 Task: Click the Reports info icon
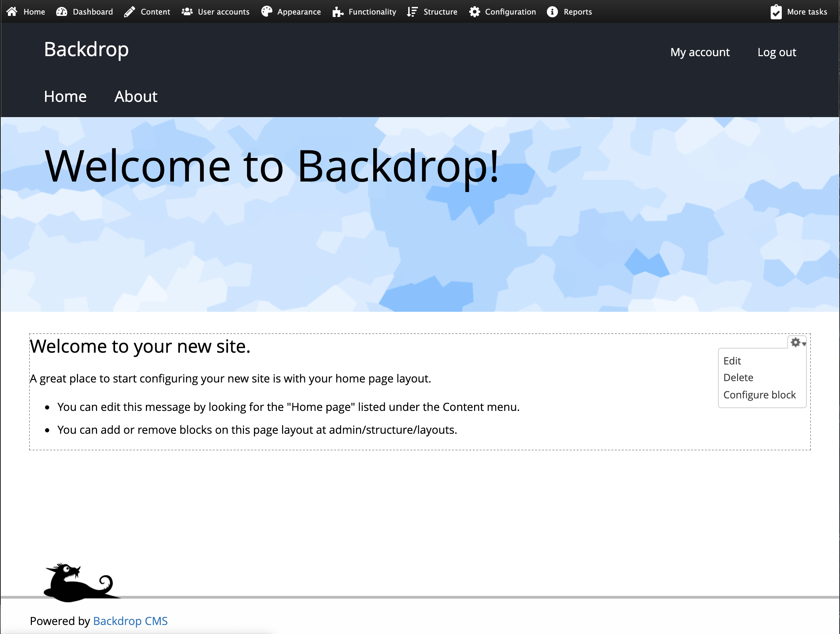coord(552,12)
